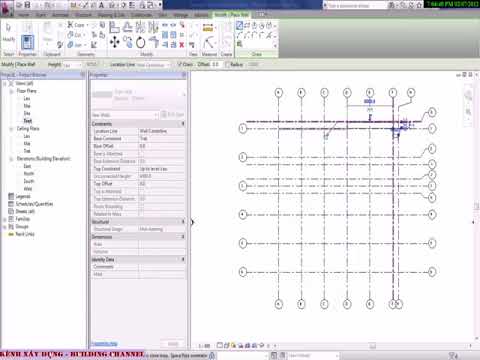Expand the Families tree node
Viewport: 480px width, 360px height.
pos(5,219)
